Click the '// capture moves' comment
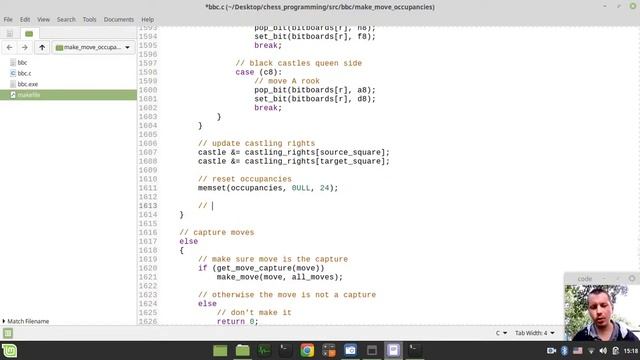The height and width of the screenshot is (360, 640). tap(217, 232)
